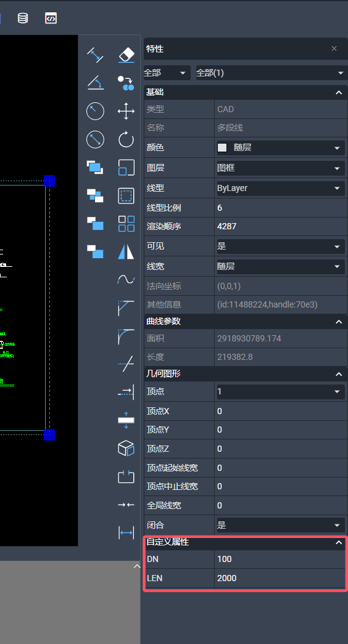348x644 pixels.
Task: Select the Move tool with four arrows
Action: tap(126, 111)
